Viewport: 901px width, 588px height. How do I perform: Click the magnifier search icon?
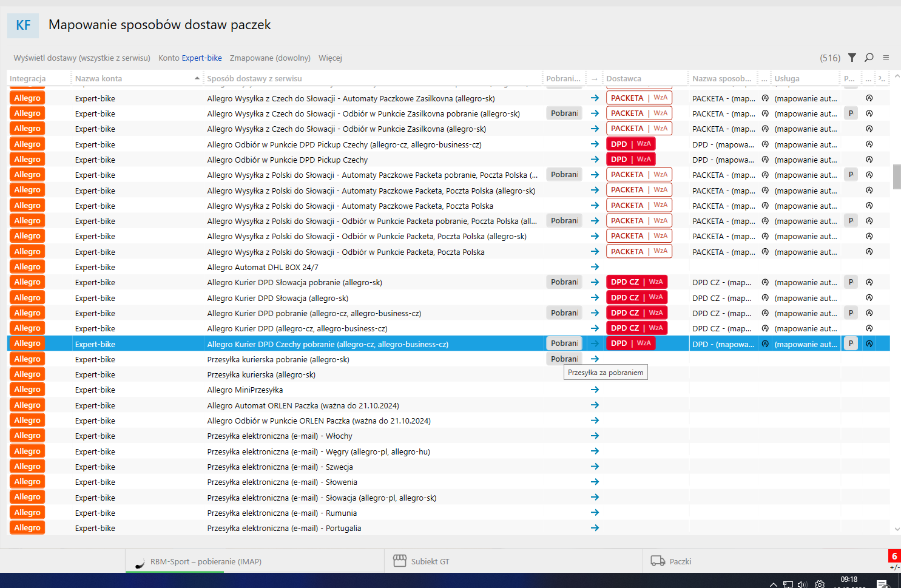pos(869,58)
